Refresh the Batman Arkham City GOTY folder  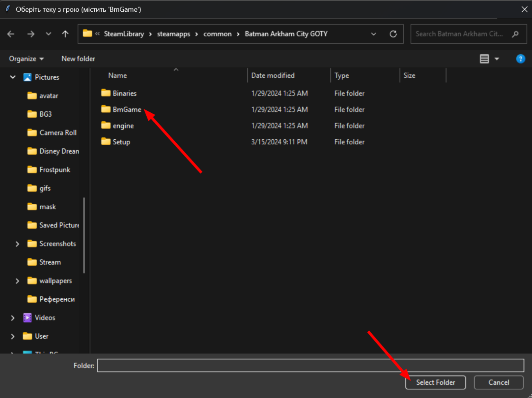pos(393,34)
